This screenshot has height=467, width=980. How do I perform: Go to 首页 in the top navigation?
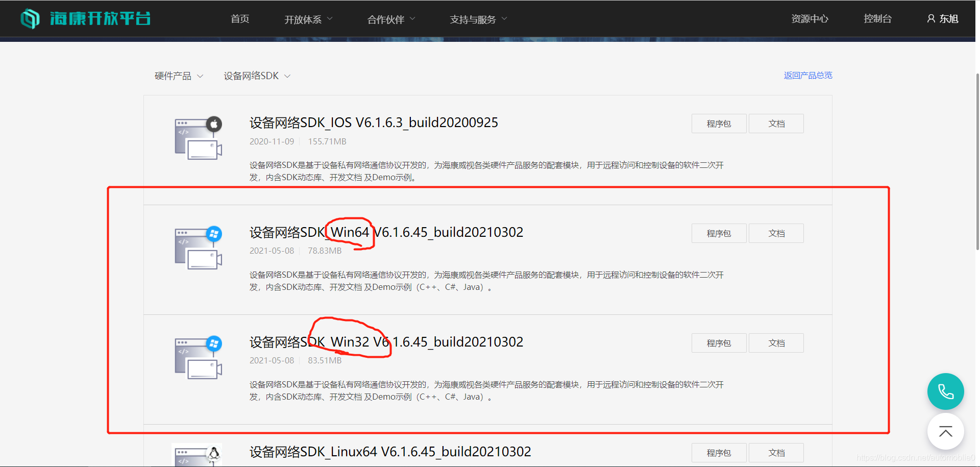click(240, 19)
